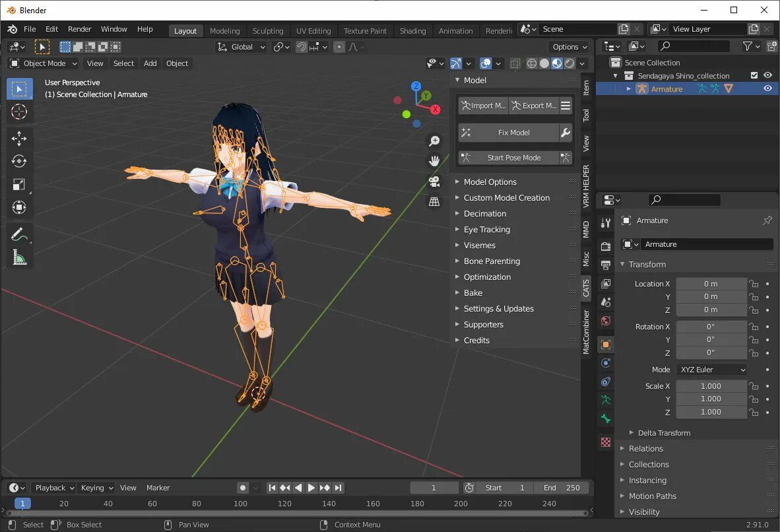This screenshot has height=532, width=780.
Task: Pin the Armature properties panel
Action: click(767, 220)
